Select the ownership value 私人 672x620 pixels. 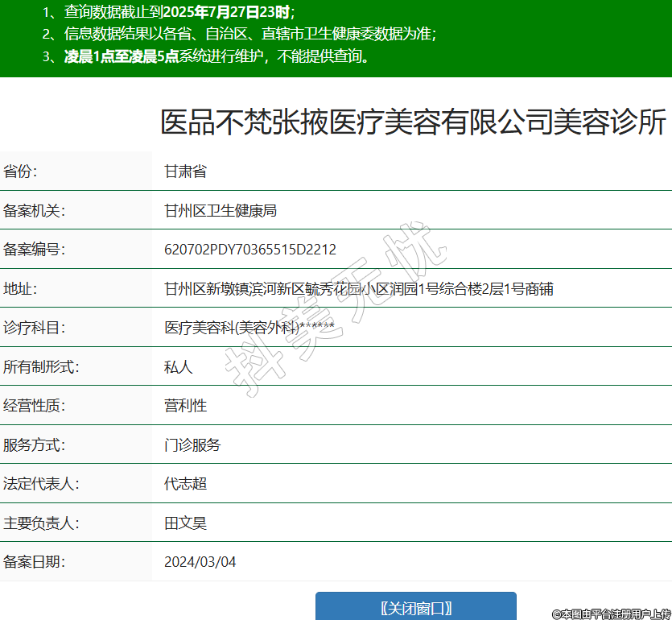178,367
